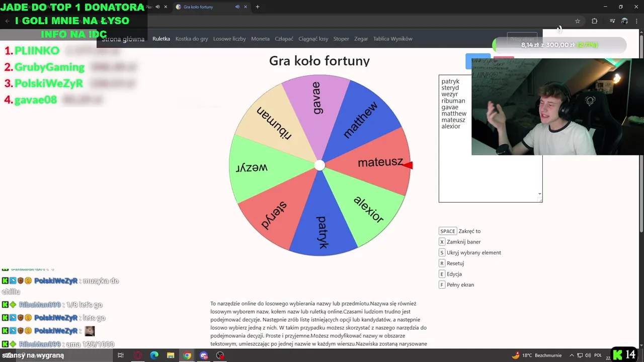This screenshot has width=644, height=362.
Task: Open File Explorer from the taskbar
Action: [x=171, y=355]
